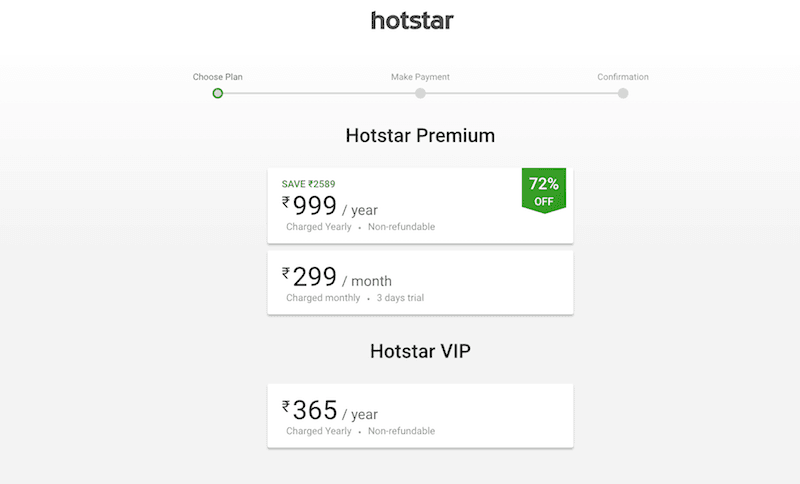Screen dimensions: 800x484
Task: Click the Make Payment step circle
Action: (420, 93)
